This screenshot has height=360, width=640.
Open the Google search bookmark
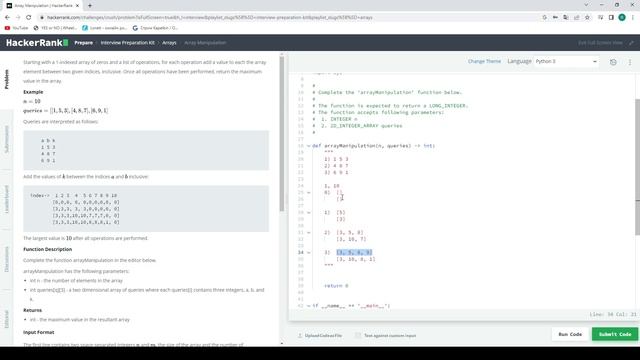(155, 28)
